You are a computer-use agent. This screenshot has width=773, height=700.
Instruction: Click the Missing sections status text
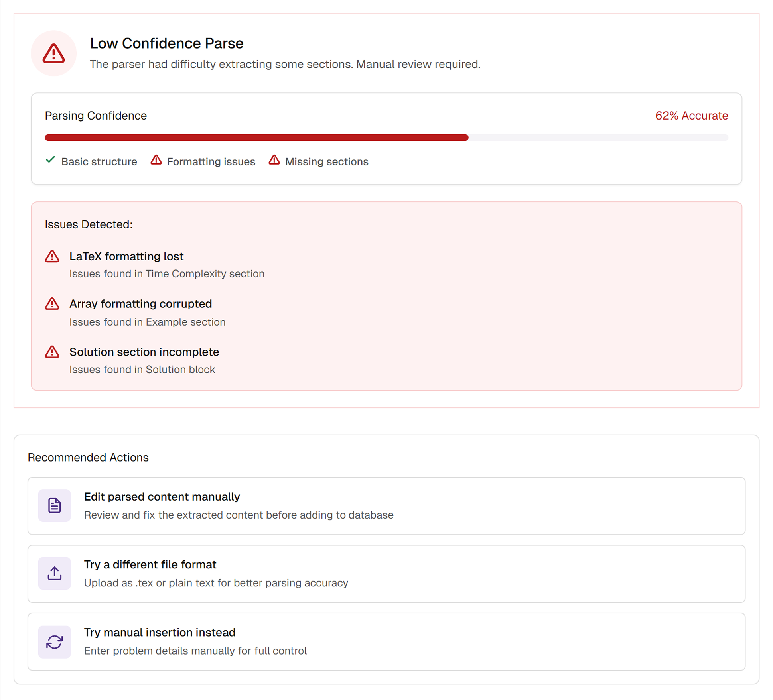pos(327,161)
